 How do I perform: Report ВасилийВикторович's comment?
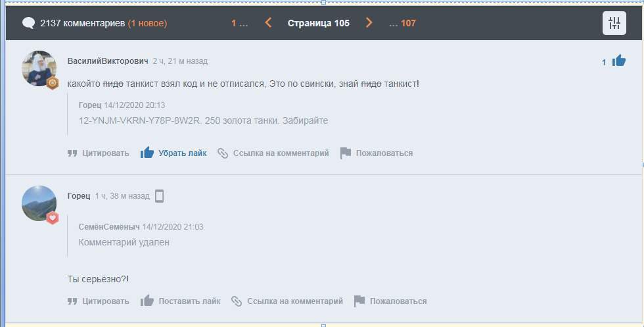tap(377, 153)
